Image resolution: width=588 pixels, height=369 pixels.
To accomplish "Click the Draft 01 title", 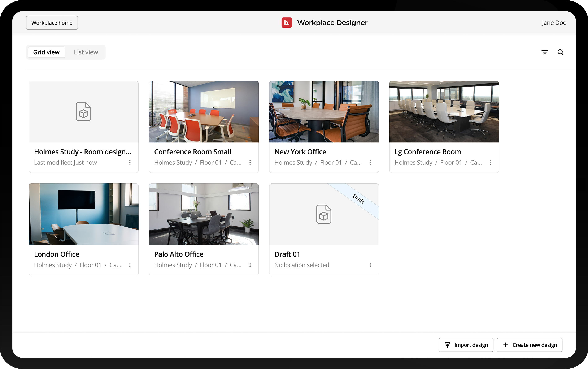I will tap(287, 254).
